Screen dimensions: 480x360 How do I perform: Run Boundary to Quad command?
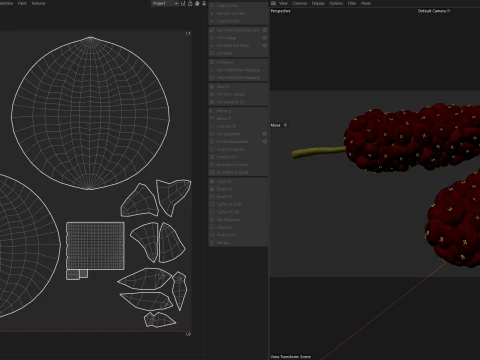[x=238, y=172]
